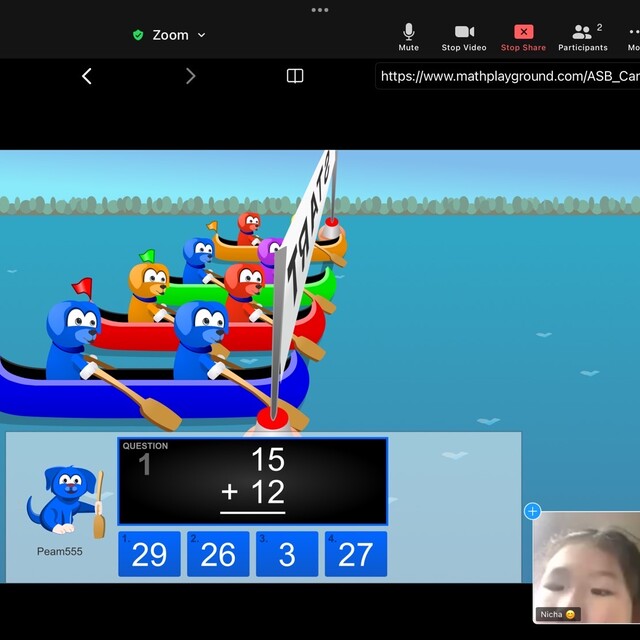Click the mathplayground URL address field

point(507,76)
